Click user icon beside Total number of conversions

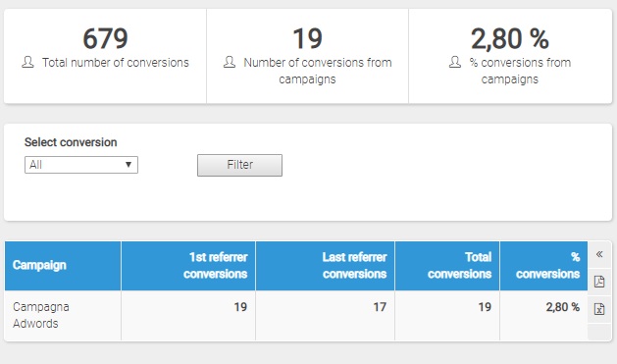click(x=27, y=62)
